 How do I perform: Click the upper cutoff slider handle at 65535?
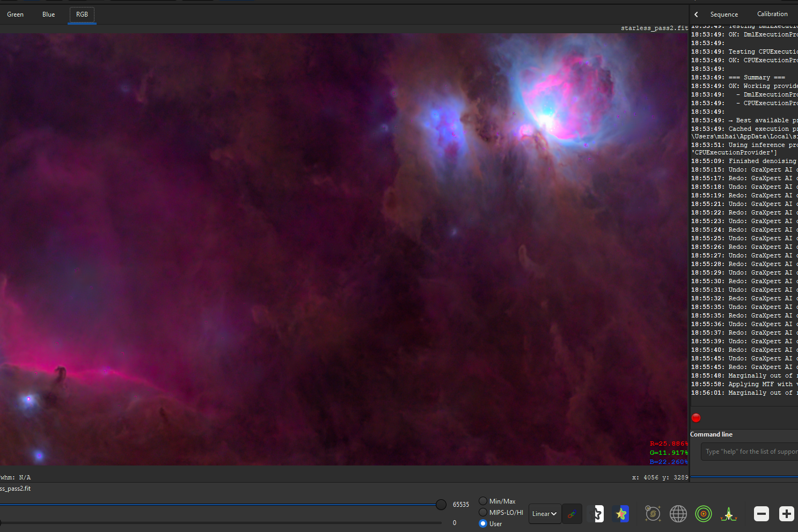click(441, 504)
